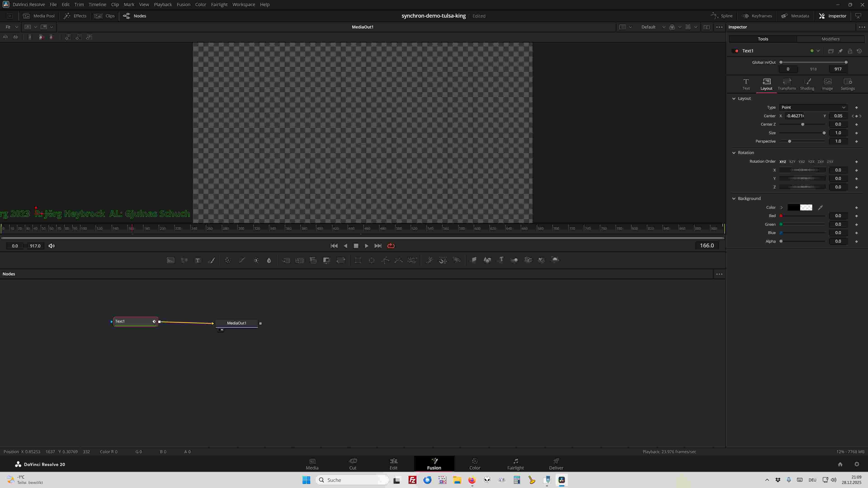Add a Rectangle mask tool
Image resolution: width=868 pixels, height=488 pixels.
[358, 260]
